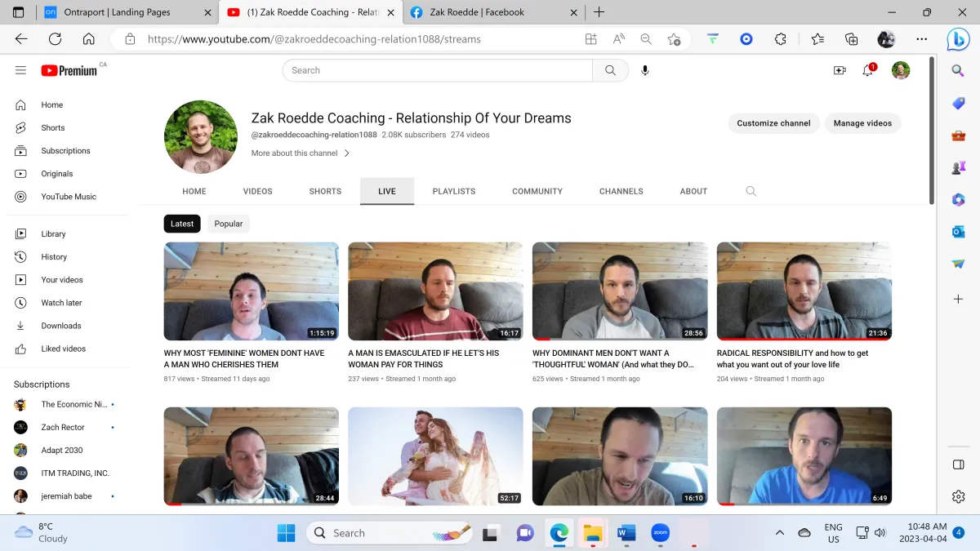Open Edge Settings and more menu
This screenshot has width=980, height=551.
tap(922, 38)
